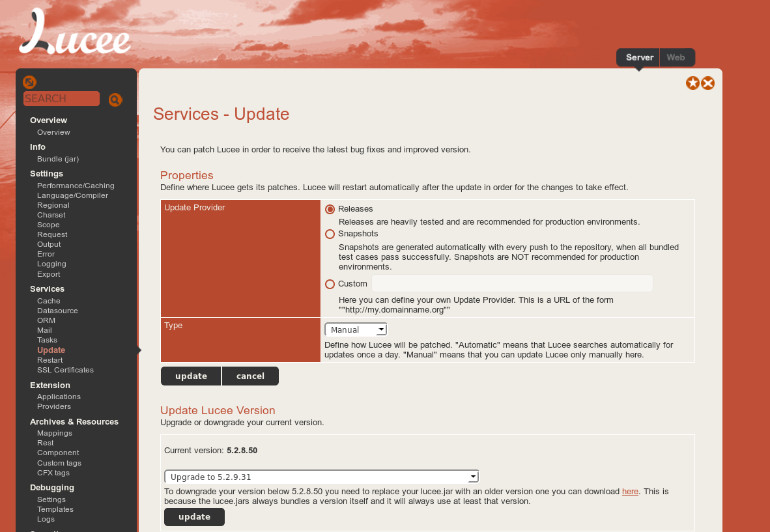Click the search magnifier icon
Image resolution: width=770 pixels, height=532 pixels.
click(115, 100)
